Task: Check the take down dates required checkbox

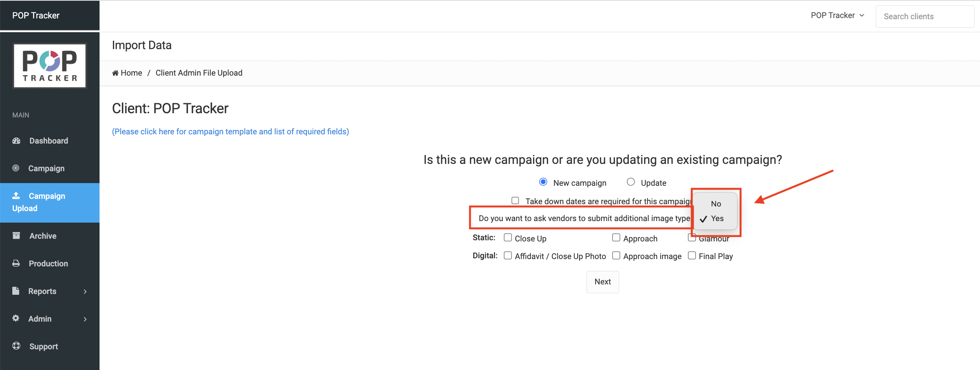Action: [x=515, y=200]
